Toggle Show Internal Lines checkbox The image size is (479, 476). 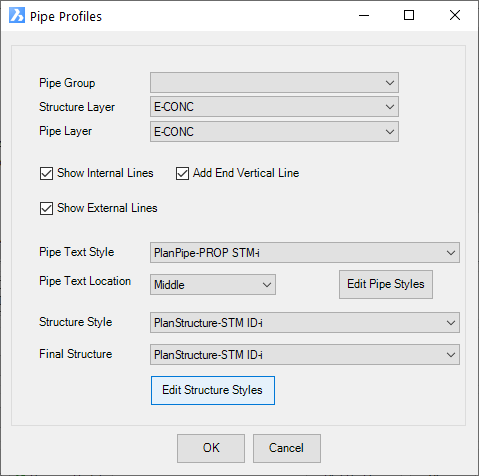coord(46,174)
